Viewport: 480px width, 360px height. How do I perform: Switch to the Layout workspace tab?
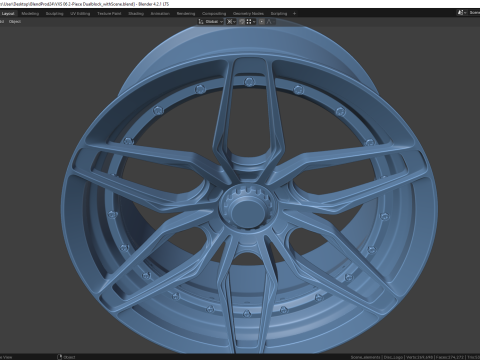tap(8, 14)
